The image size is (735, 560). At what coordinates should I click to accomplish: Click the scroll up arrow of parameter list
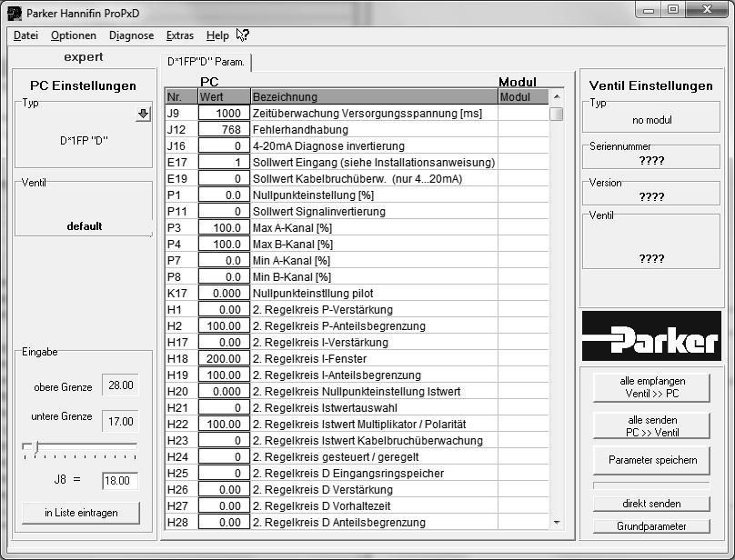(557, 96)
